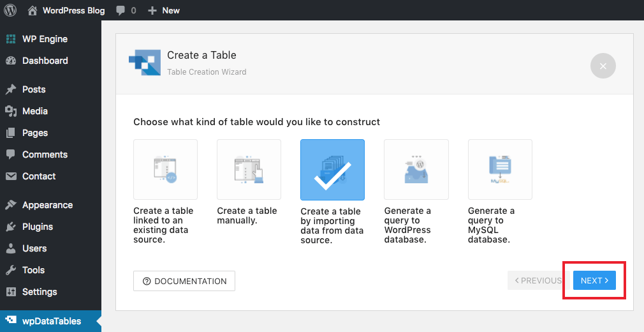Image resolution: width=644 pixels, height=332 pixels.
Task: Click the Appearance paintbrush icon
Action: (11, 205)
